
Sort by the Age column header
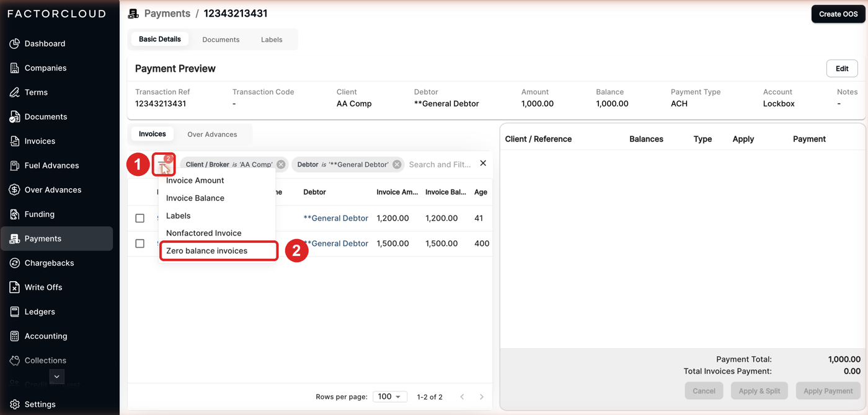coord(480,192)
